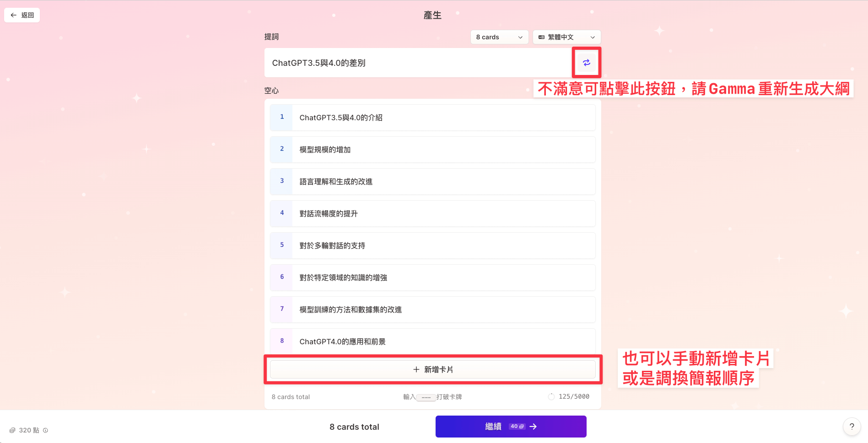This screenshot has height=443, width=868.
Task: Open the 繁體中文 language dropdown
Action: click(x=566, y=37)
